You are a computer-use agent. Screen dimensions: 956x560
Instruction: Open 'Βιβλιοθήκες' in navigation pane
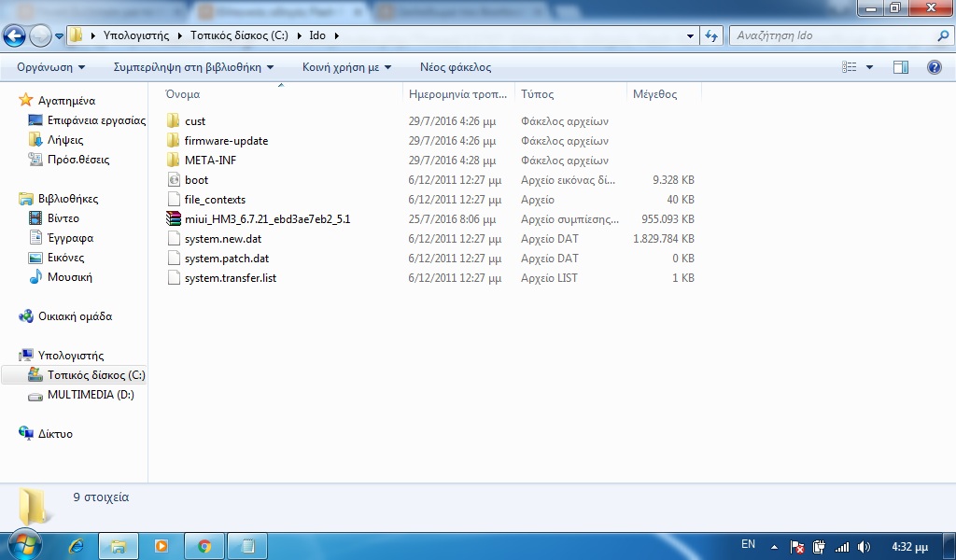[67, 199]
